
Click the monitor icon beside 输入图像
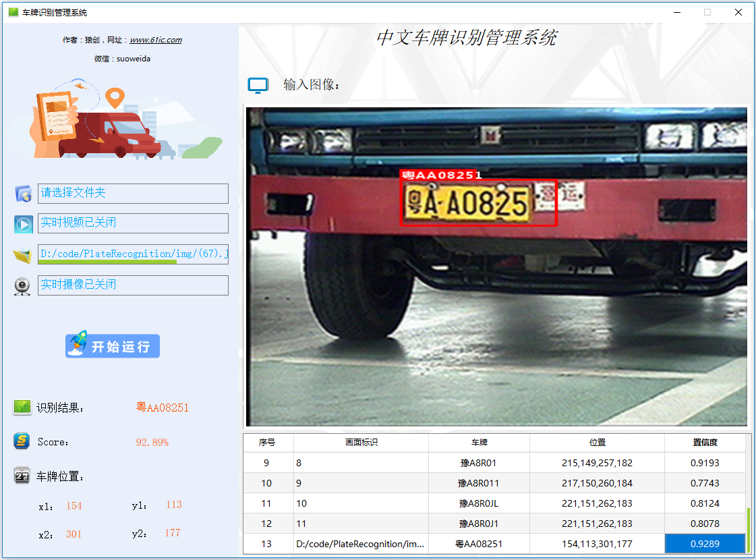point(258,85)
